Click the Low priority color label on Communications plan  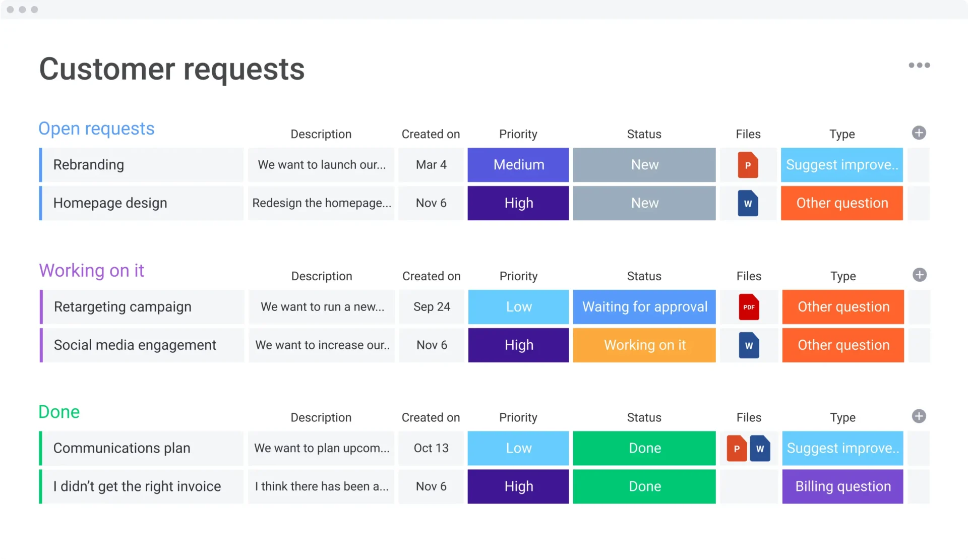pyautogui.click(x=518, y=448)
